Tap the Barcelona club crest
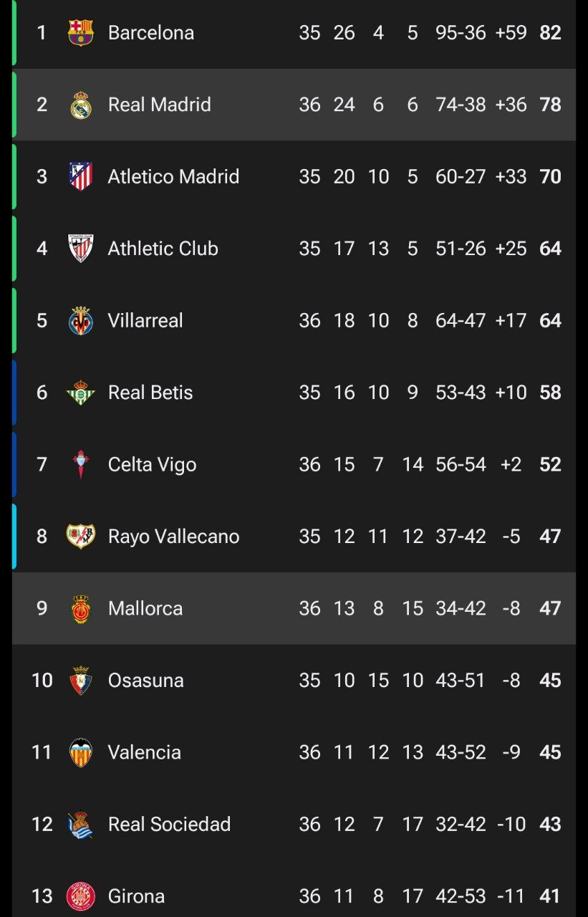588x917 pixels. [80, 33]
